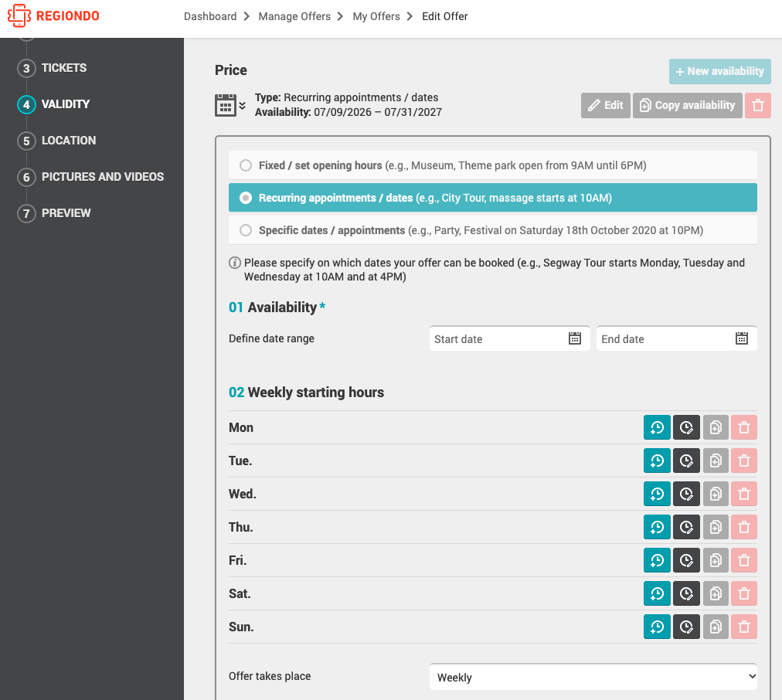Viewport: 782px width, 700px height.
Task: Edit starting times for Fri.
Action: click(x=686, y=560)
